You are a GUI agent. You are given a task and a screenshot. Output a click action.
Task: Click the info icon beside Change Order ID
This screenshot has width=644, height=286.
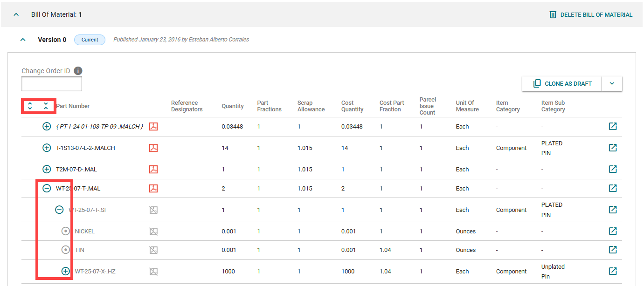[78, 71]
